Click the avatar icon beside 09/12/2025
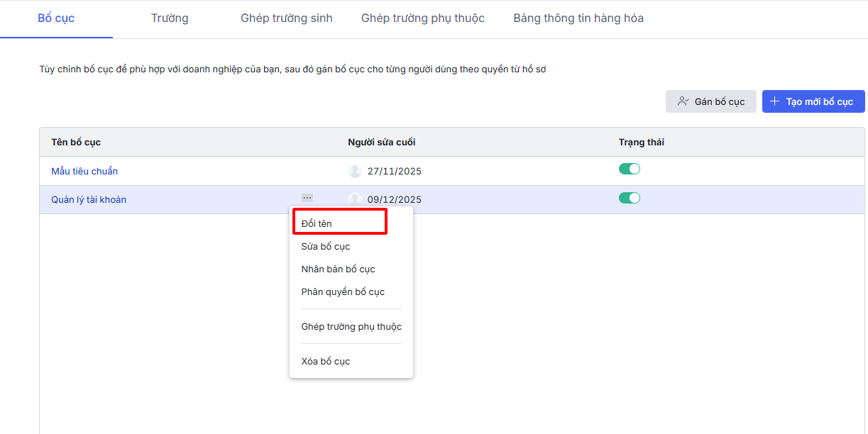Viewport: 868px width, 434px height. click(355, 199)
